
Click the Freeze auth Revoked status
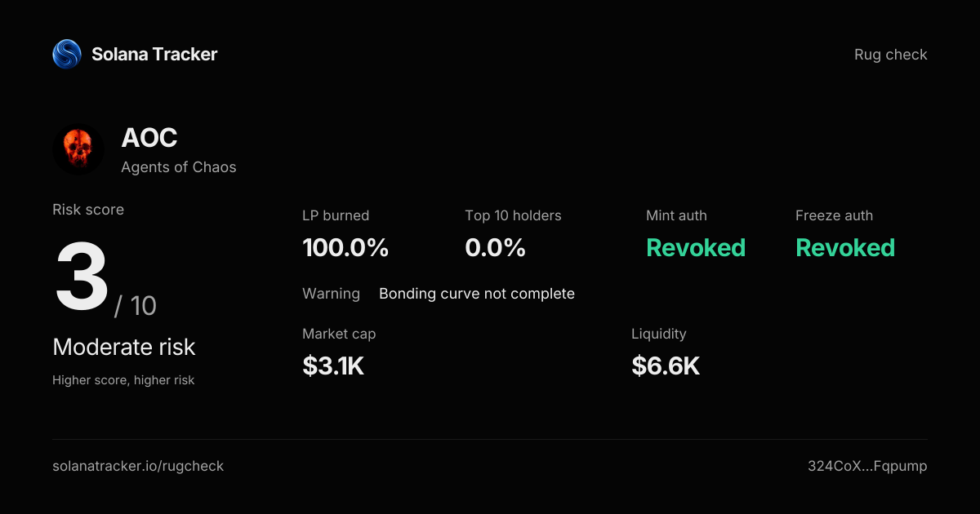(x=845, y=248)
